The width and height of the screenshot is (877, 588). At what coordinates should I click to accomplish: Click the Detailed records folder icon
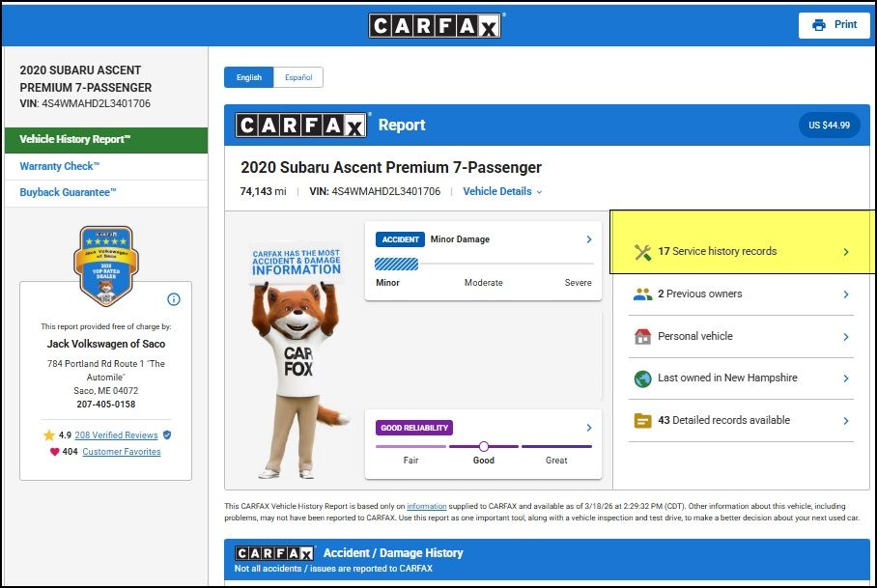click(642, 421)
